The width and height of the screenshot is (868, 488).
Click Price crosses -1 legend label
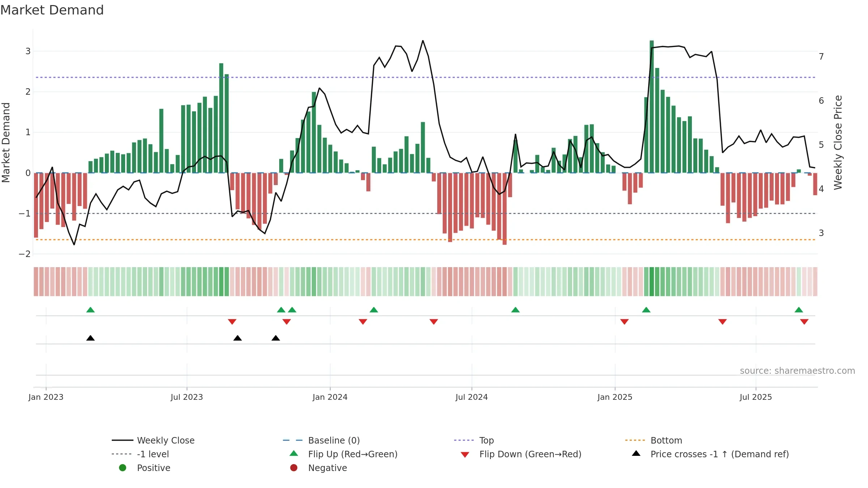point(720,454)
